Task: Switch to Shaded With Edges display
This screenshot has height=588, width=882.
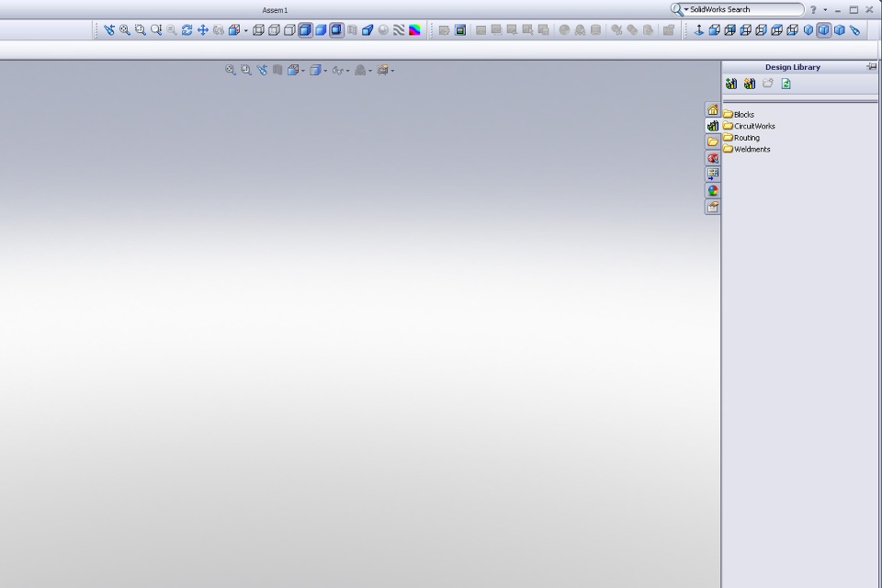Action: pyautogui.click(x=305, y=29)
